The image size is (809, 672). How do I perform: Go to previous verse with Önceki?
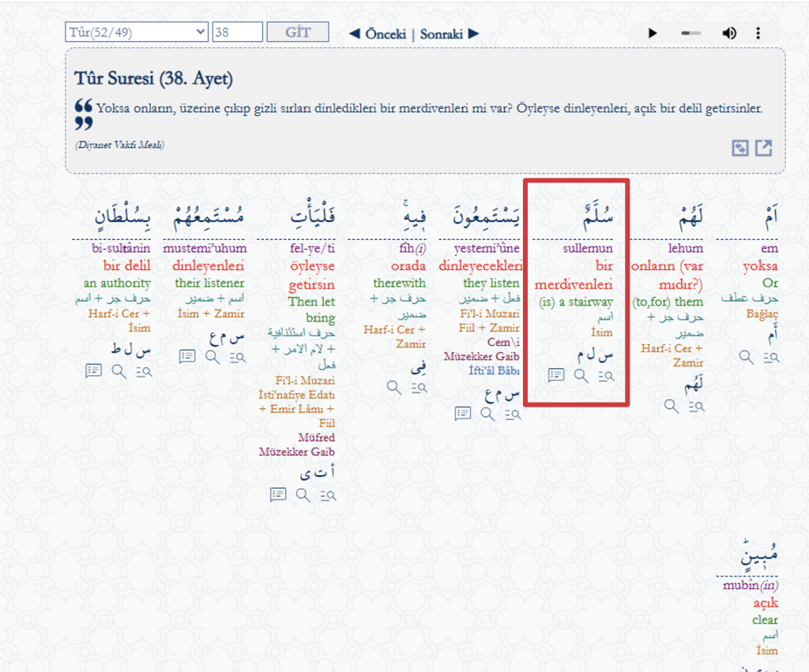click(x=378, y=34)
